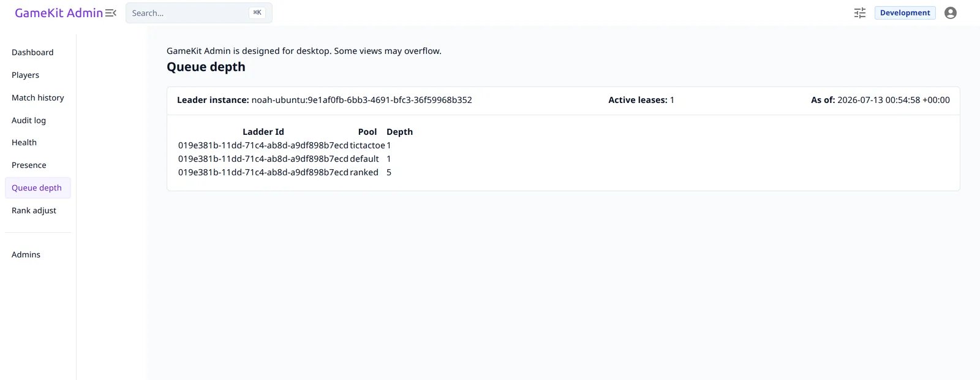
Task: Click the depth value 5
Action: 389,172
